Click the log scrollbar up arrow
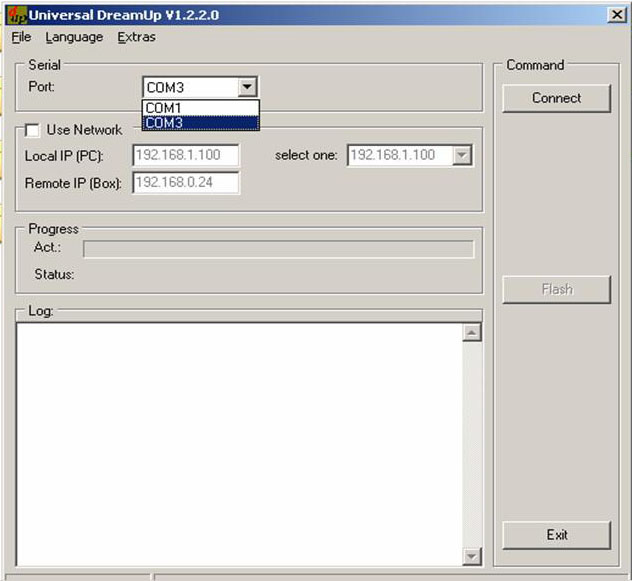This screenshot has height=581, width=632. [472, 333]
